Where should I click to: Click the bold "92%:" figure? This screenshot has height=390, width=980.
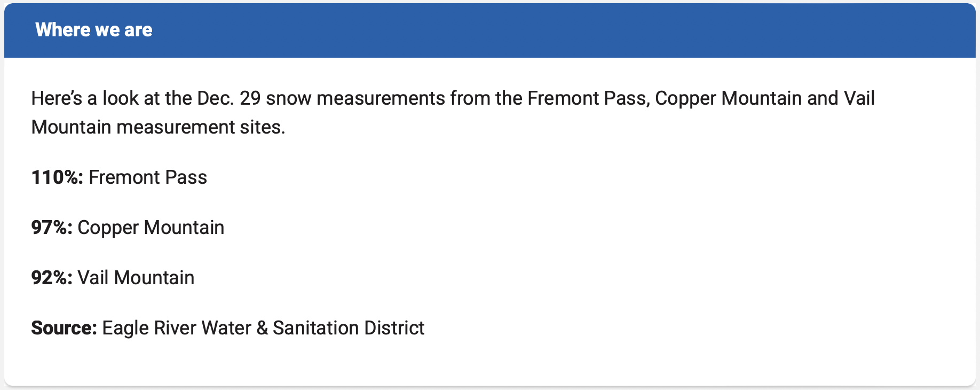point(52,278)
